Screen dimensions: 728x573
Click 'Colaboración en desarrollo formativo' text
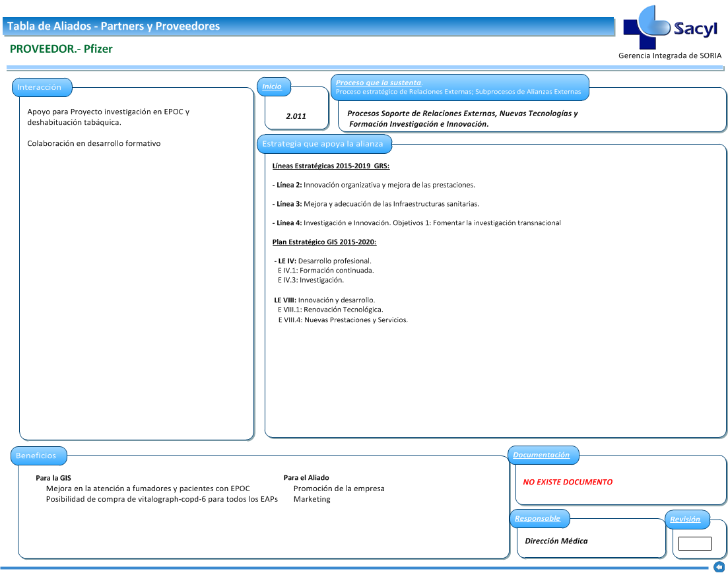[94, 143]
